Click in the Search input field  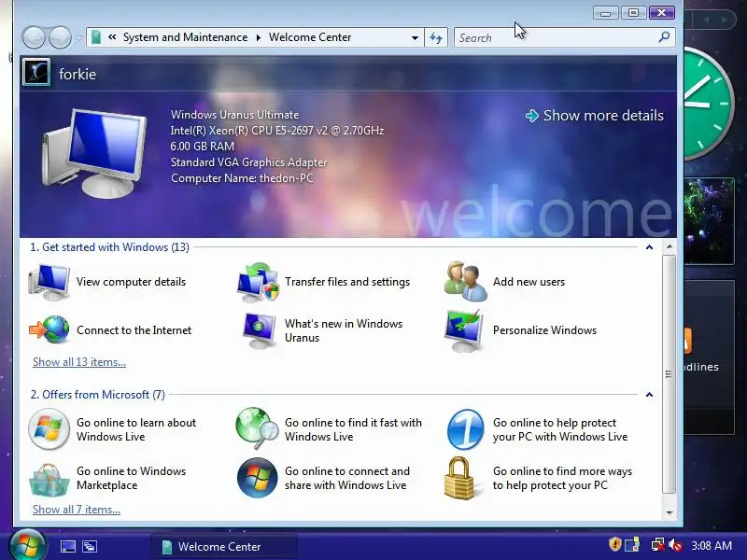coord(555,37)
